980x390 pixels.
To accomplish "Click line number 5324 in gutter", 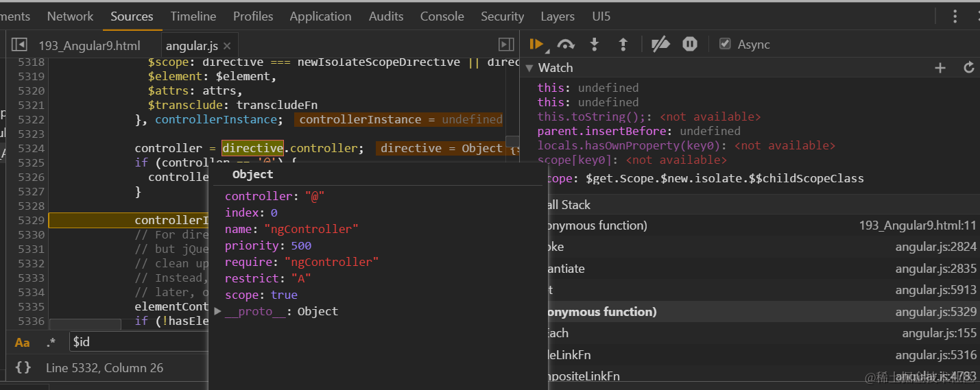I will coord(31,148).
